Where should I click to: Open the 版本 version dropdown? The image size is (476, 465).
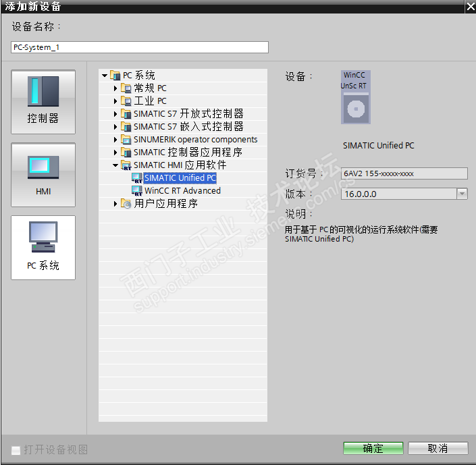[x=462, y=194]
